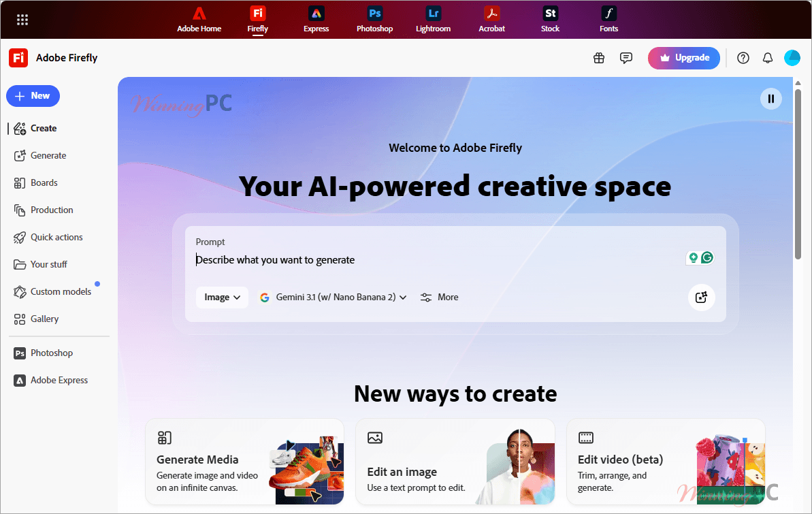The image size is (812, 514).
Task: Open Custom models in the sidebar
Action: pyautogui.click(x=52, y=291)
